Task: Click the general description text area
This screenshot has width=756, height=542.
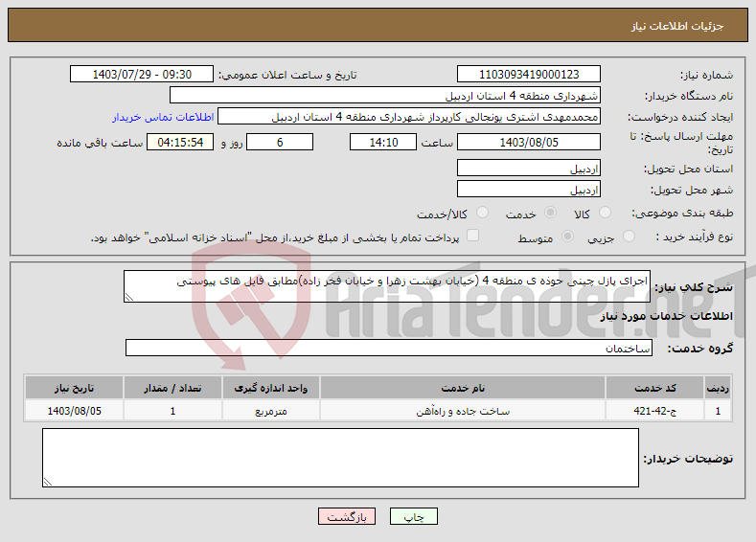Action: 387,286
